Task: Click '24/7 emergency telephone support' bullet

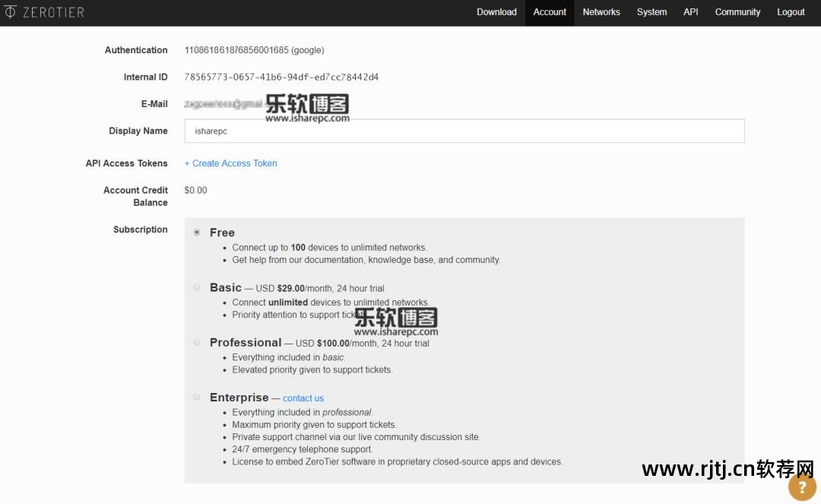Action: point(302,449)
